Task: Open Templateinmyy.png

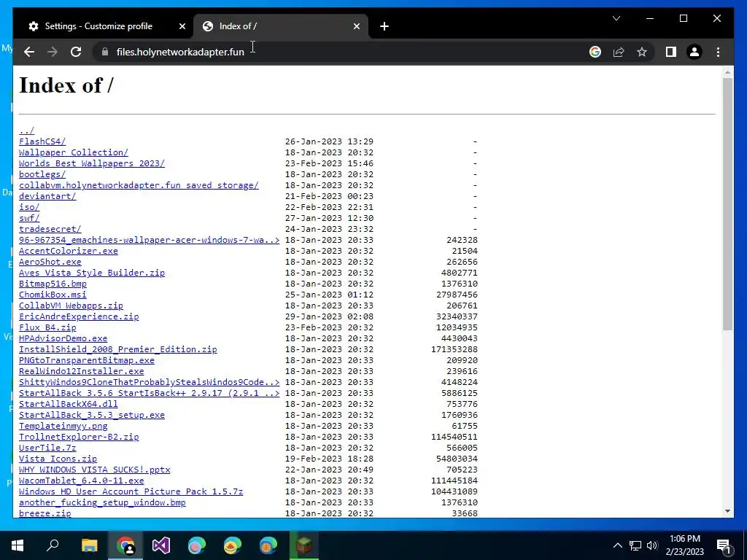Action: click(63, 426)
